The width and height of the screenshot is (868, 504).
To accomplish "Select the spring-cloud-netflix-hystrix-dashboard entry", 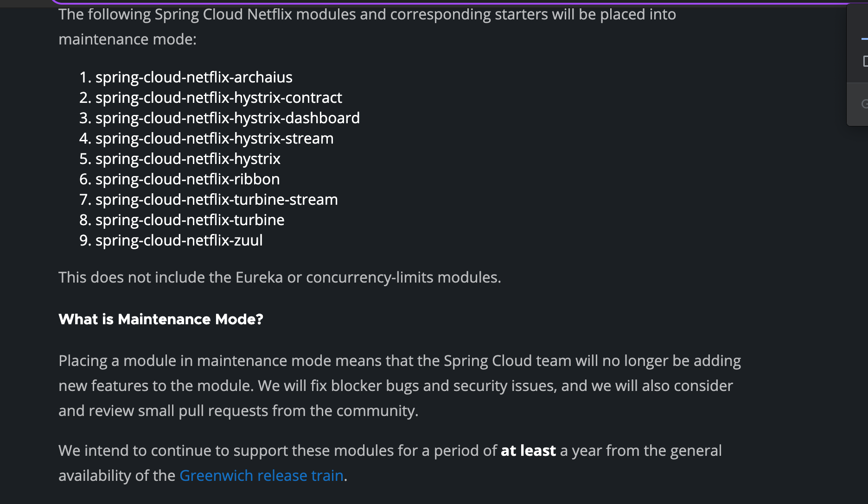I will (227, 118).
